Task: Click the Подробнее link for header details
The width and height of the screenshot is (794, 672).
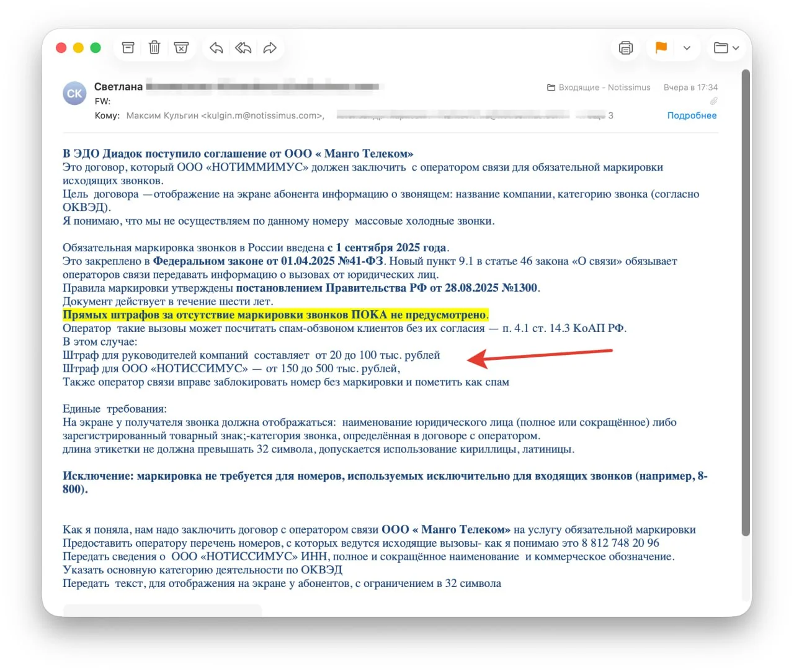Action: coord(692,115)
